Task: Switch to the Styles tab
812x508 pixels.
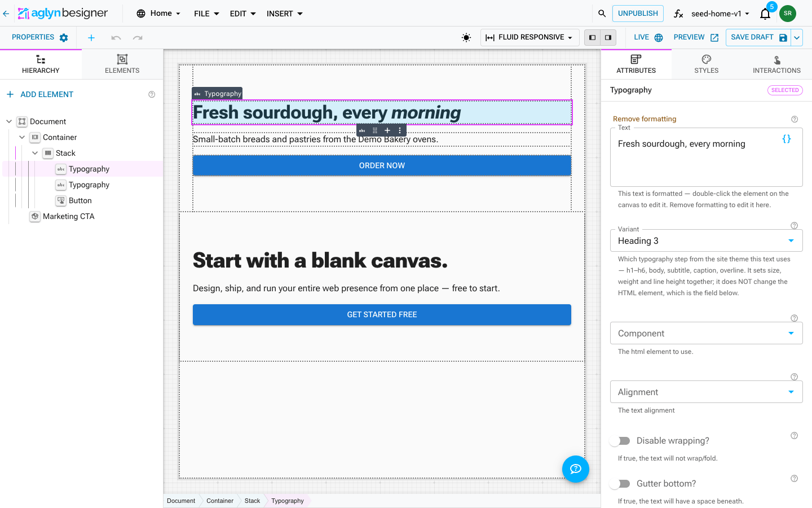Action: (x=707, y=64)
